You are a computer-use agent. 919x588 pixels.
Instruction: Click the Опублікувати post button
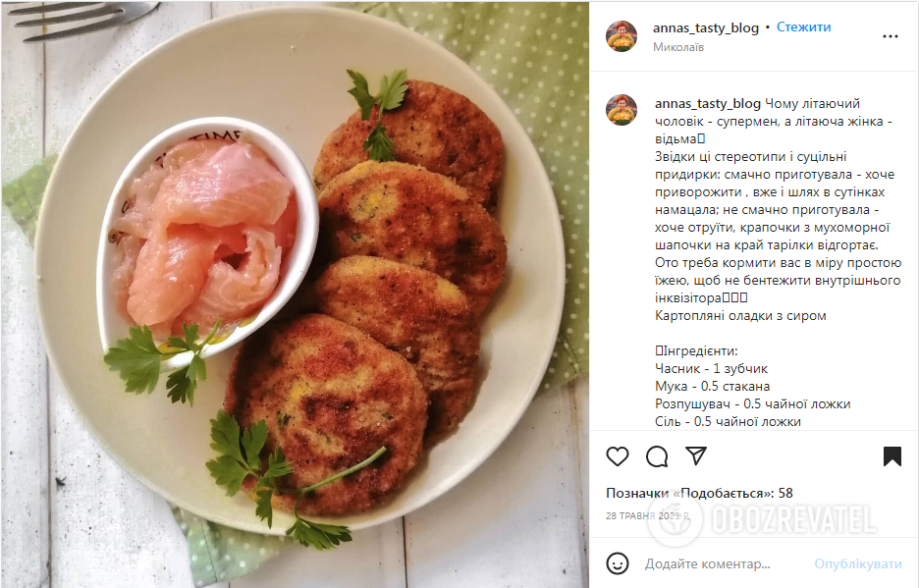(x=858, y=564)
